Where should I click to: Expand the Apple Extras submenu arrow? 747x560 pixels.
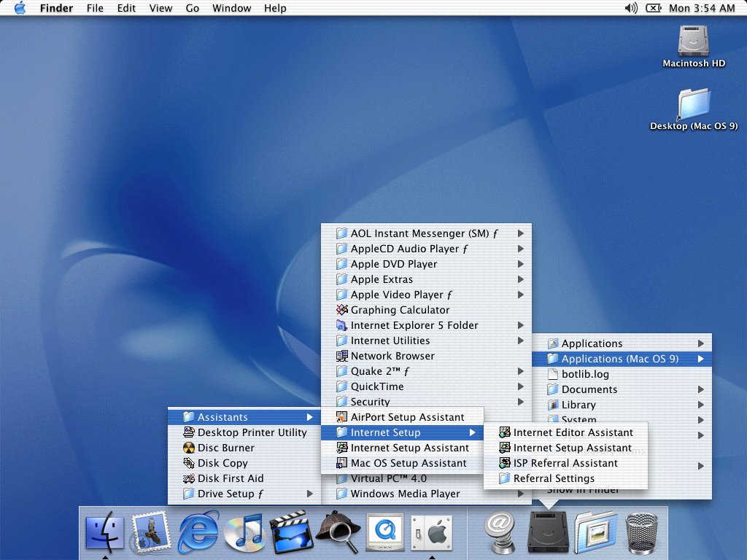pyautogui.click(x=521, y=279)
